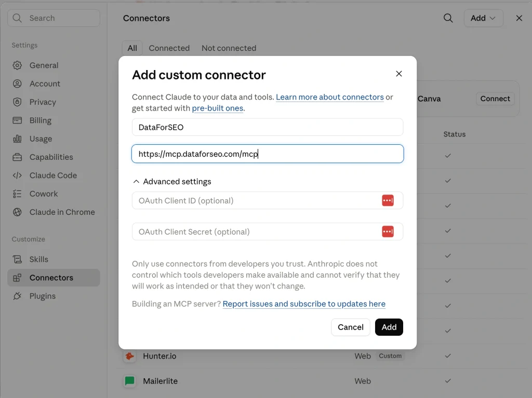Click the Billing card icon
The height and width of the screenshot is (398, 532).
pos(17,120)
